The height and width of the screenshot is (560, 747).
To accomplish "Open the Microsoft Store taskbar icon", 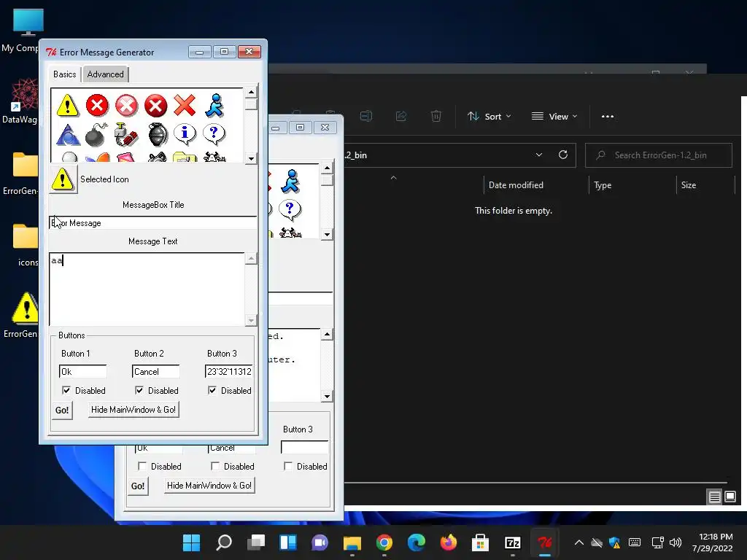I will [x=480, y=542].
